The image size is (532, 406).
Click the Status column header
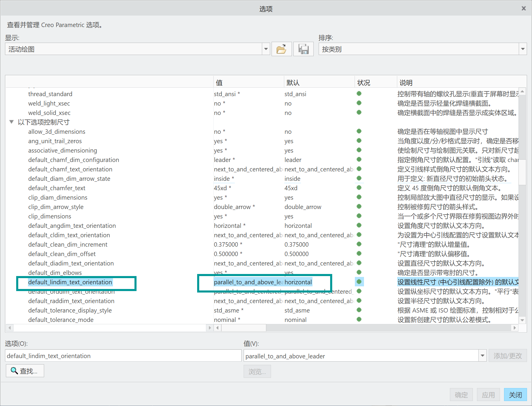click(x=375, y=83)
